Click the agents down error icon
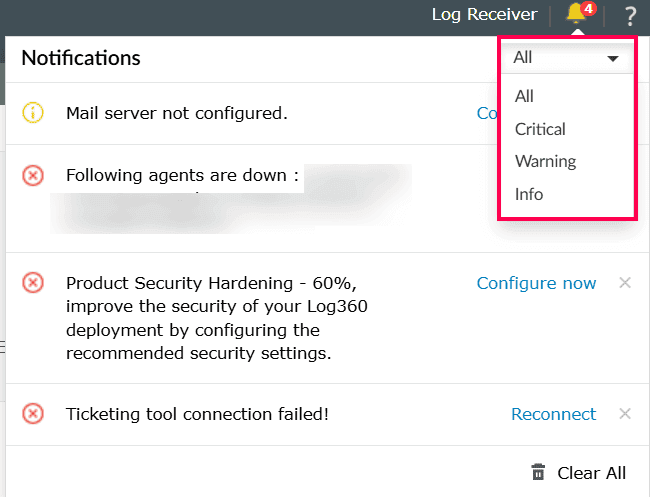The image size is (650, 497). click(33, 176)
